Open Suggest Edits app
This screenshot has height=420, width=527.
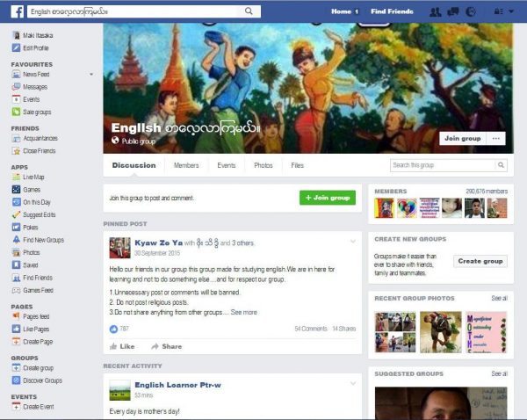click(x=33, y=214)
